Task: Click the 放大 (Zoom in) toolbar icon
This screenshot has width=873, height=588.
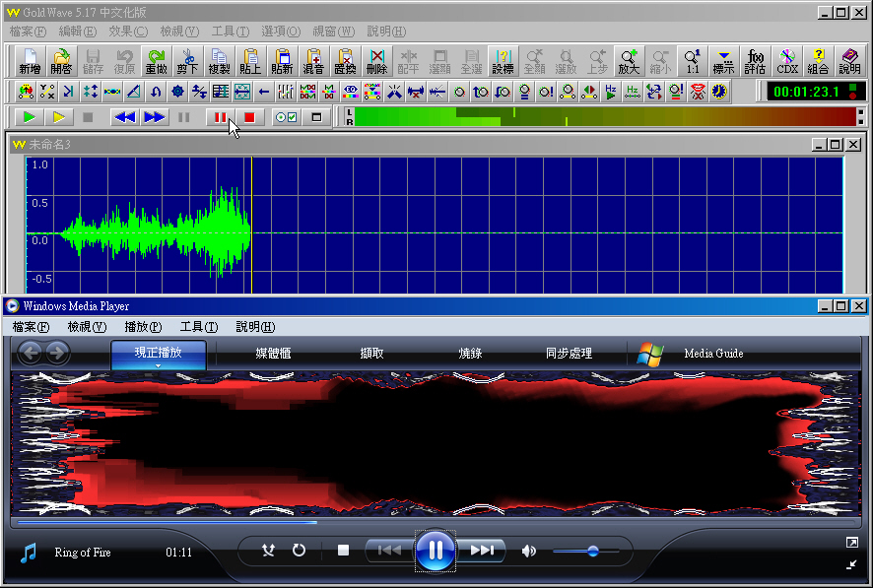Action: (x=629, y=61)
